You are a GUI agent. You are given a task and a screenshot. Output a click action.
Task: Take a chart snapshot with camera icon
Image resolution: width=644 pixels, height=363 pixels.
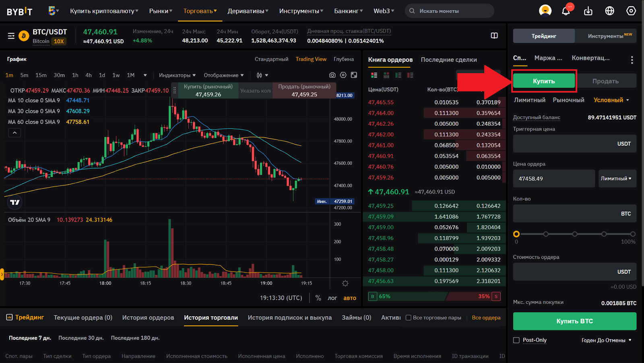point(332,75)
